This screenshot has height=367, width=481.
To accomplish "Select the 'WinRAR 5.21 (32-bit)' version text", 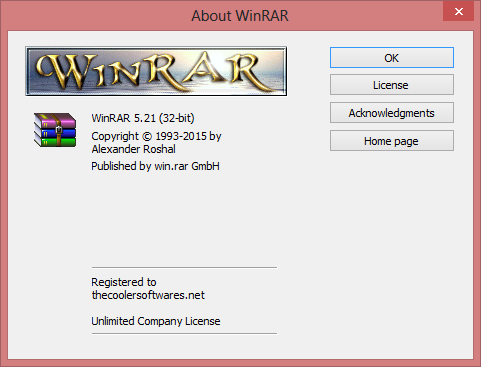I will pyautogui.click(x=143, y=118).
